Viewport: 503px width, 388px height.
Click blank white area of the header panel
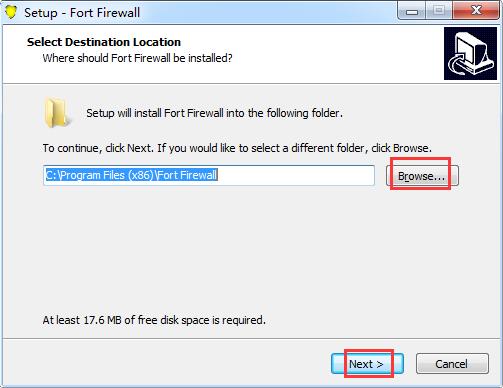pyautogui.click(x=333, y=53)
